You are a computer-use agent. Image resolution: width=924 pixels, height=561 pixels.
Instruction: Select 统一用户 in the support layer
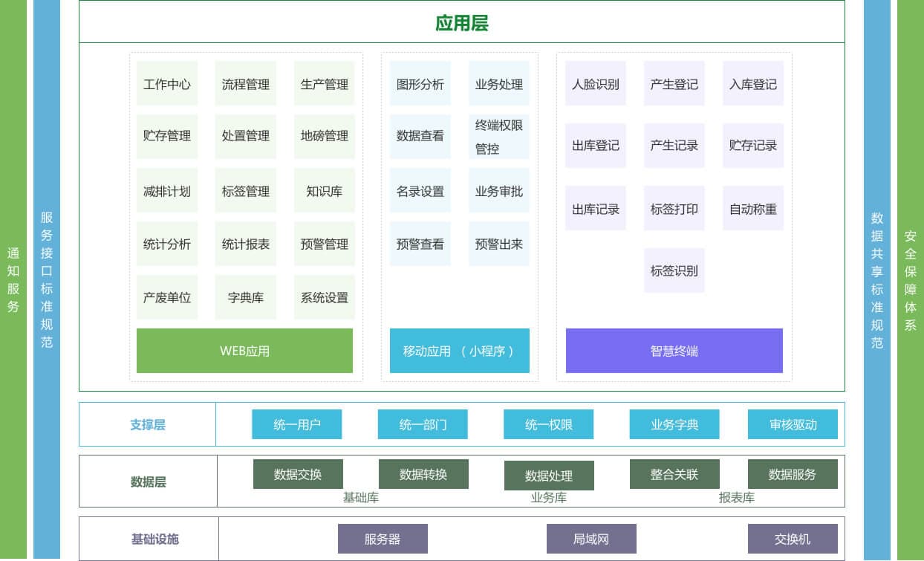click(296, 424)
